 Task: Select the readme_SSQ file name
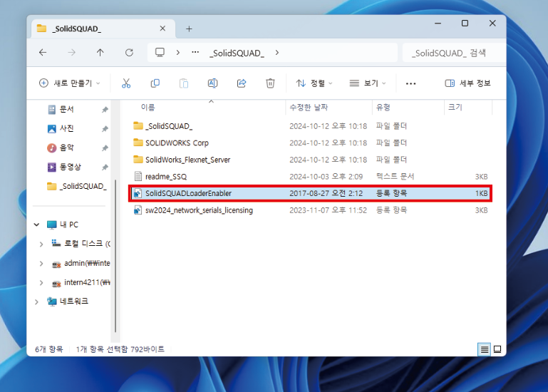pos(166,177)
